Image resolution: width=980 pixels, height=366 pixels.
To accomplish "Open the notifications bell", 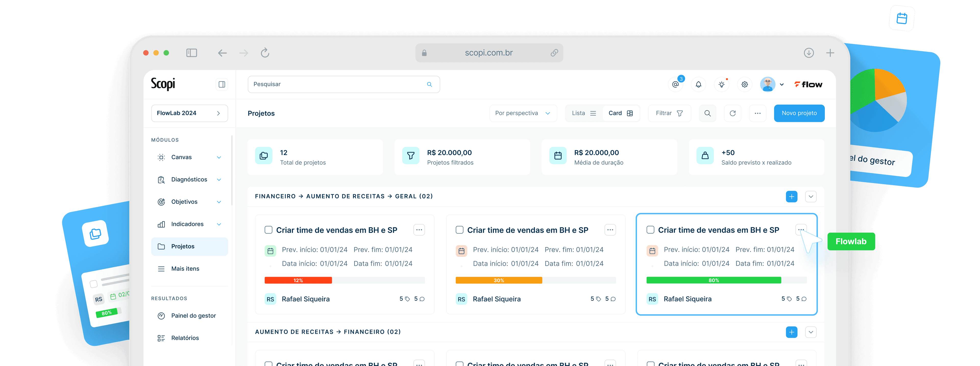I will 699,84.
